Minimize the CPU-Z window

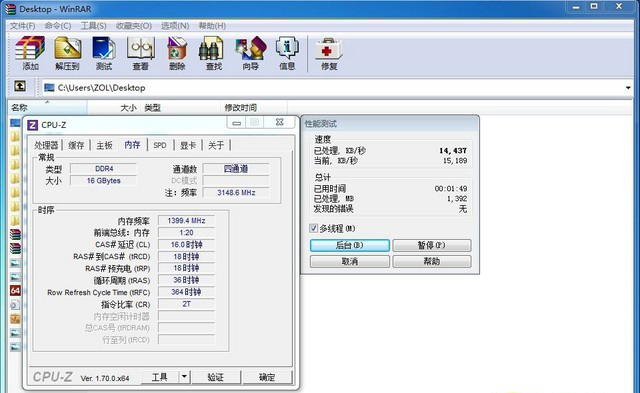237,122
